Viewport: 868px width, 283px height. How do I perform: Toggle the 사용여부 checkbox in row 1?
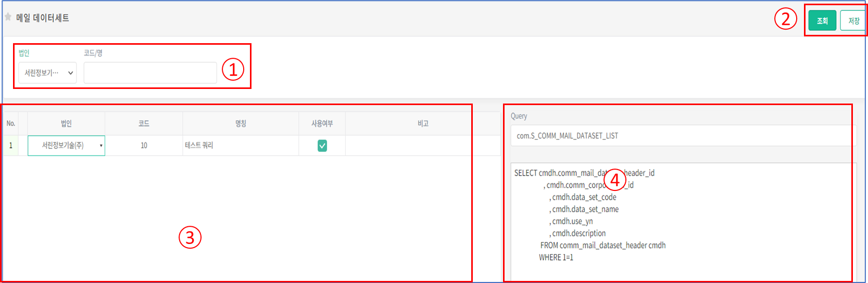click(322, 146)
